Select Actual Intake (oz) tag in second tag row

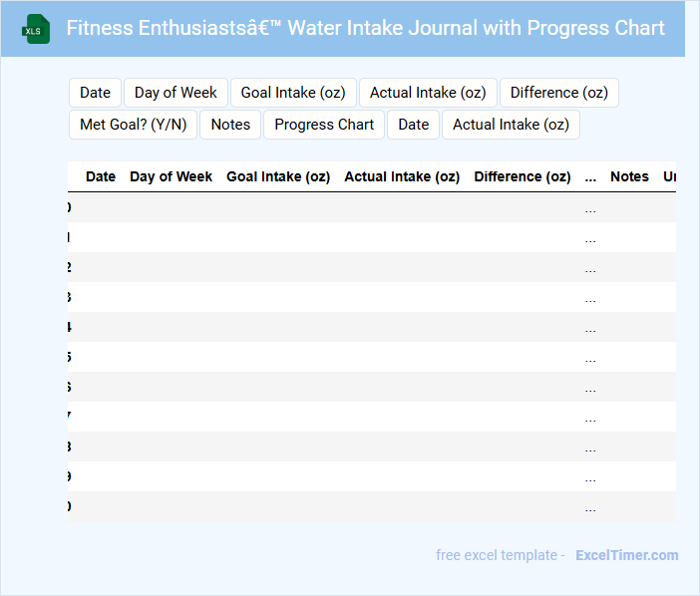[x=511, y=125]
